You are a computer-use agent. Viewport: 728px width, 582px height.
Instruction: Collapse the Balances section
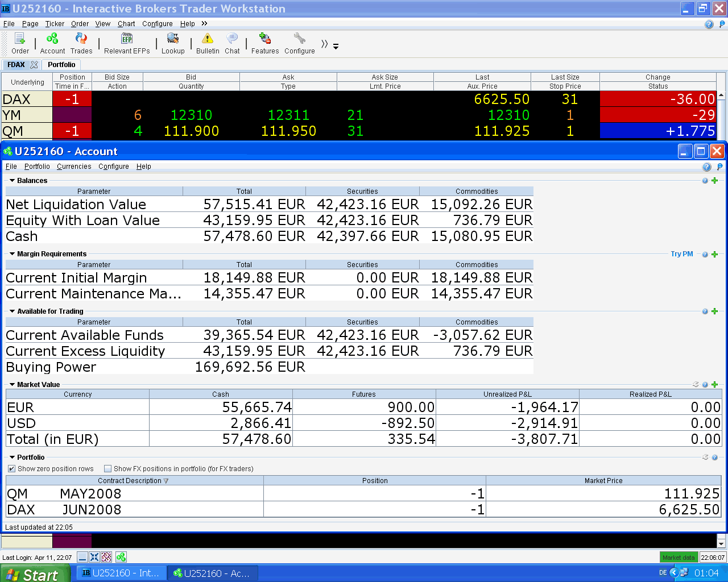click(12, 181)
